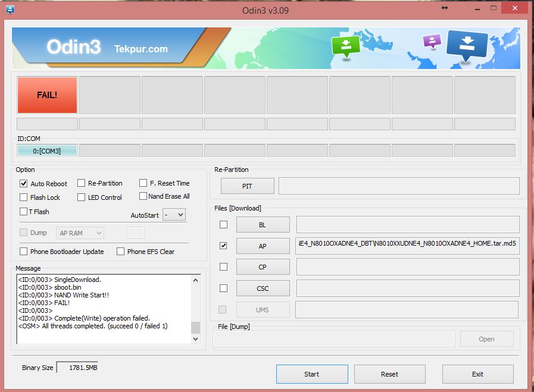Click message log scroll down arrow
The image size is (534, 392).
point(195,338)
